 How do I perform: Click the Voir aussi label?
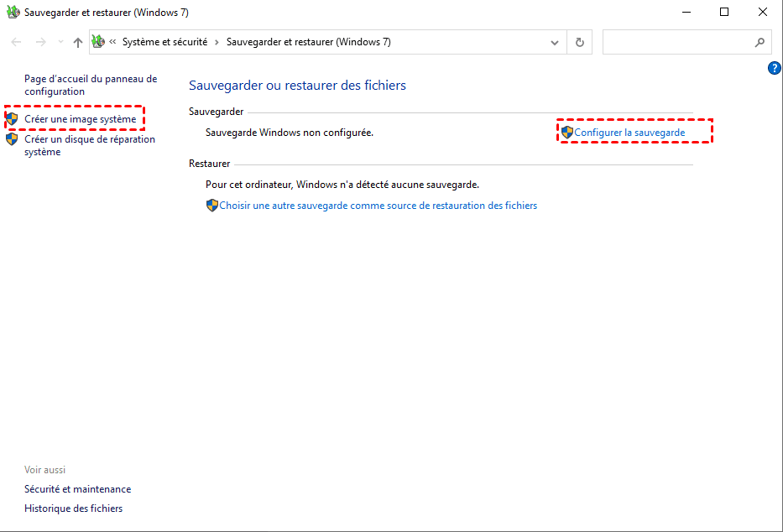(x=45, y=470)
